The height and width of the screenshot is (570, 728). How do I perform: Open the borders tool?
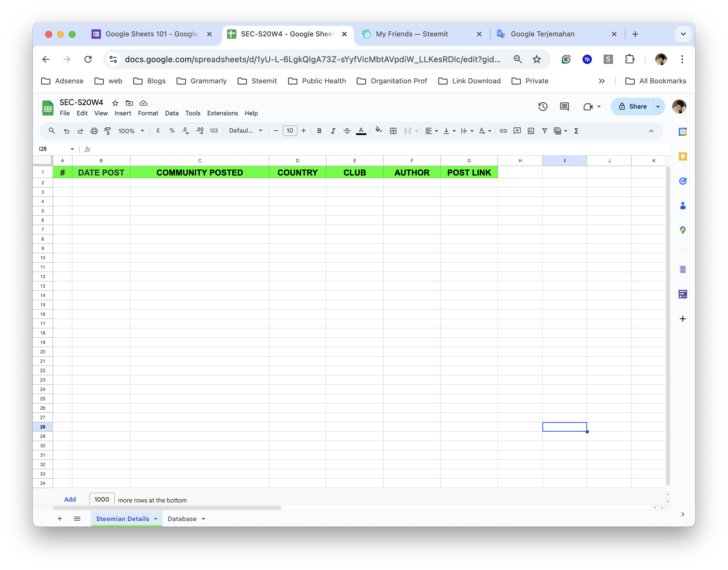(x=393, y=131)
